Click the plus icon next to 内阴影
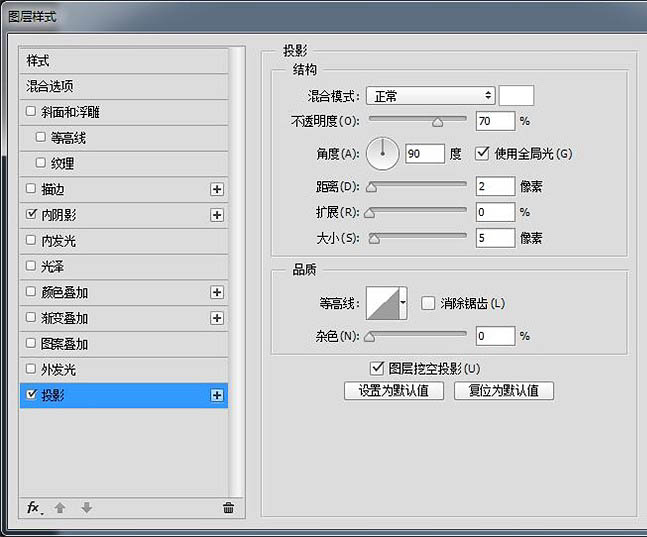This screenshot has width=647, height=537. click(216, 215)
